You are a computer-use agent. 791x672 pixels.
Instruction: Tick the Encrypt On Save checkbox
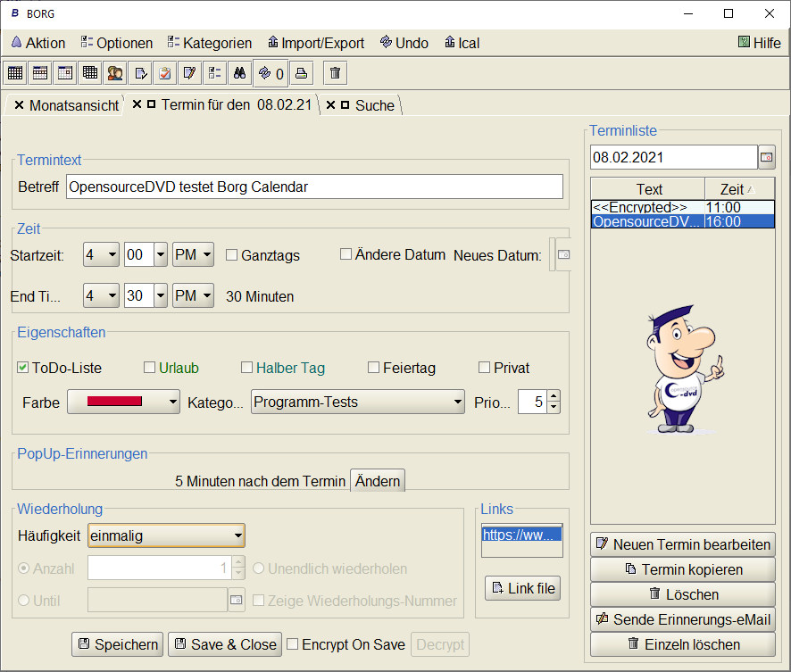pyautogui.click(x=293, y=644)
